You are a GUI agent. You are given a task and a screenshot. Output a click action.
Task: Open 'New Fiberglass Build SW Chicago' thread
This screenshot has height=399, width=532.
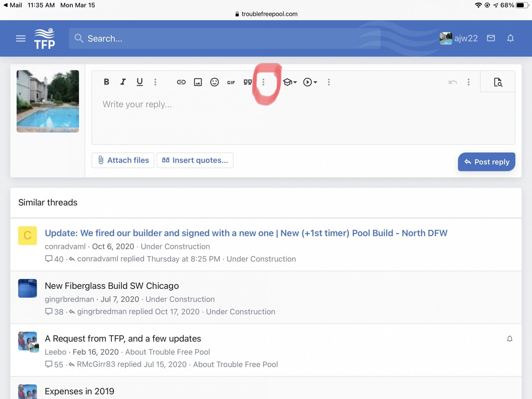[112, 286]
